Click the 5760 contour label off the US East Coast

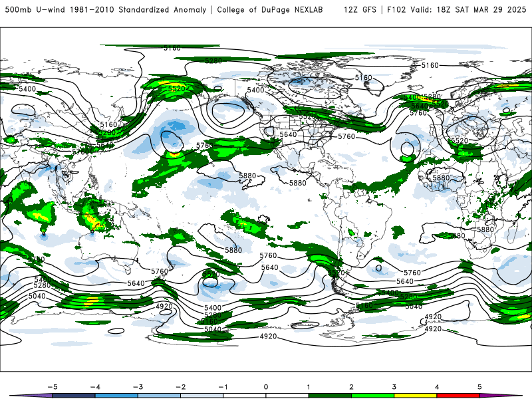346,136
